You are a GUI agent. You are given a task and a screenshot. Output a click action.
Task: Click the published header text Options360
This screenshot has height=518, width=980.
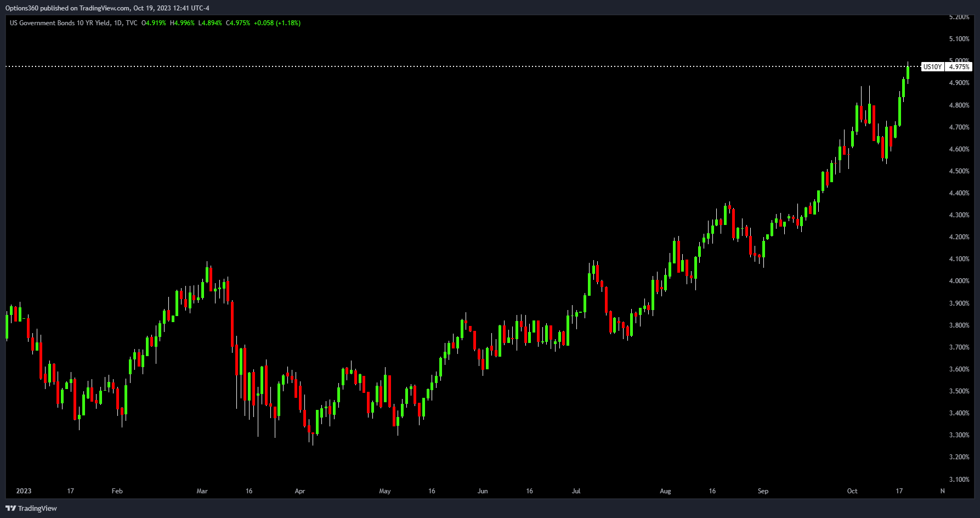(x=22, y=8)
